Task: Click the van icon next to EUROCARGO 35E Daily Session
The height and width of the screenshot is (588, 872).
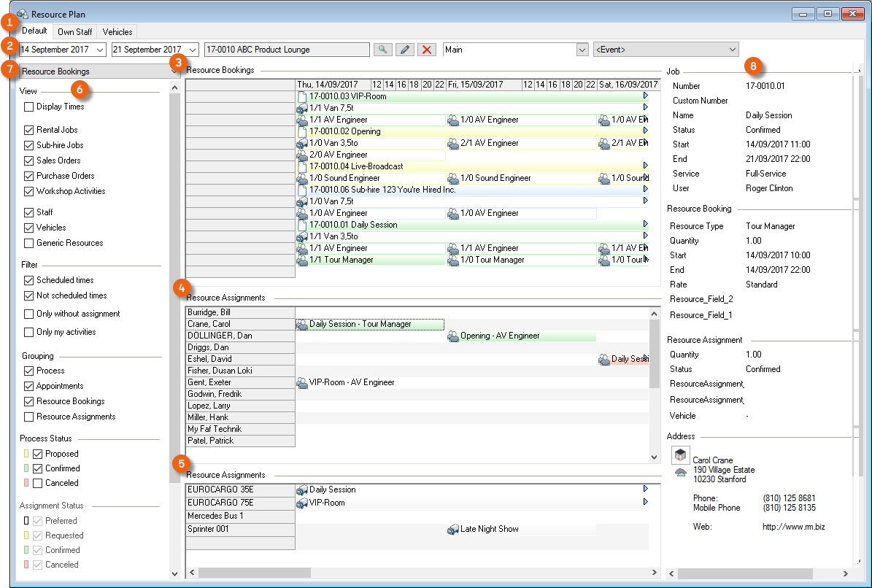Action: pos(302,490)
